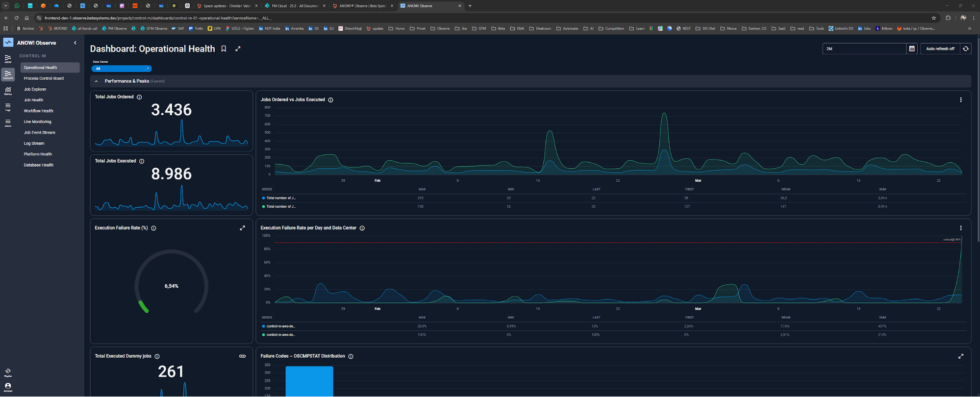
Task: Show info for Total Jobs Ordered
Action: click(x=139, y=97)
